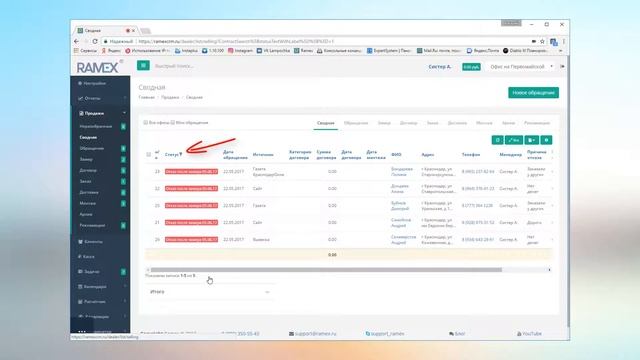
Task: Click the right arrow of horizontal scrollbar
Action: coord(549,270)
